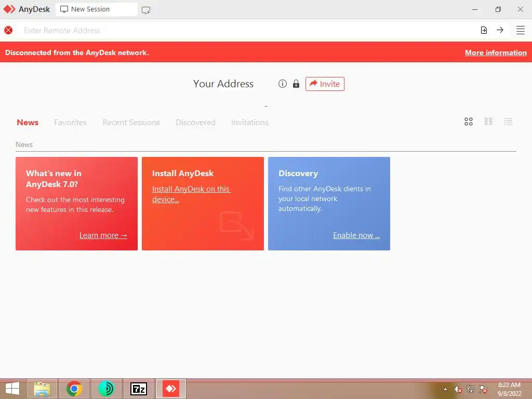Show hidden system tray icons
532x399 pixels.
point(445,389)
